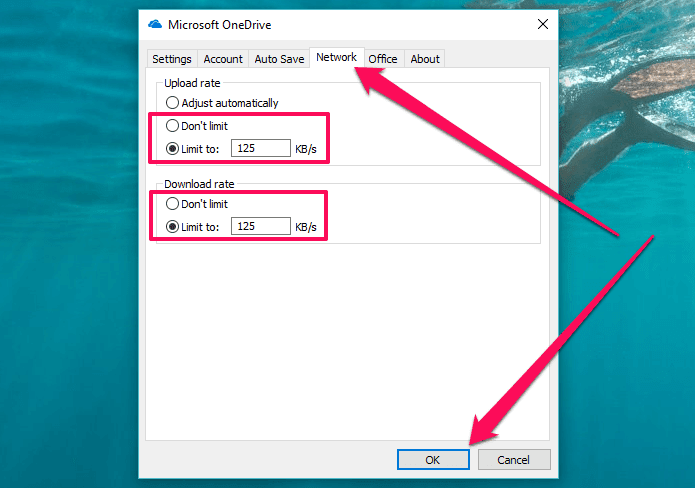Close the Microsoft OneDrive dialog
Image resolution: width=695 pixels, height=488 pixels.
[543, 24]
